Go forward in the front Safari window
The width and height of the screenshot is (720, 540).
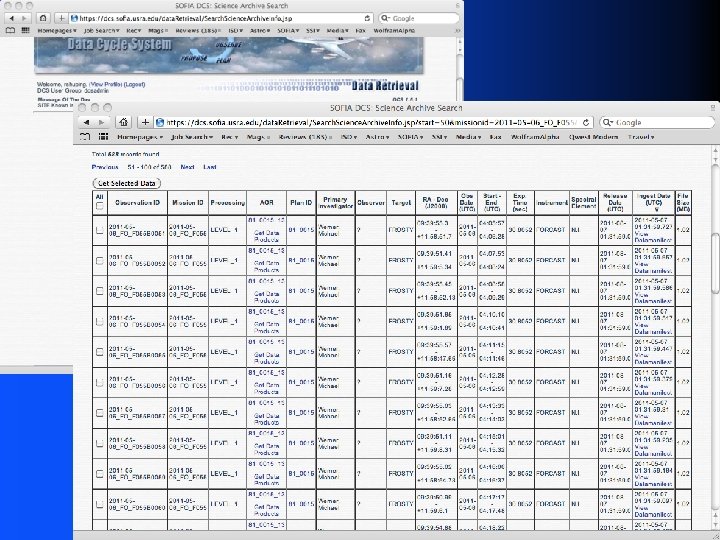click(x=101, y=123)
